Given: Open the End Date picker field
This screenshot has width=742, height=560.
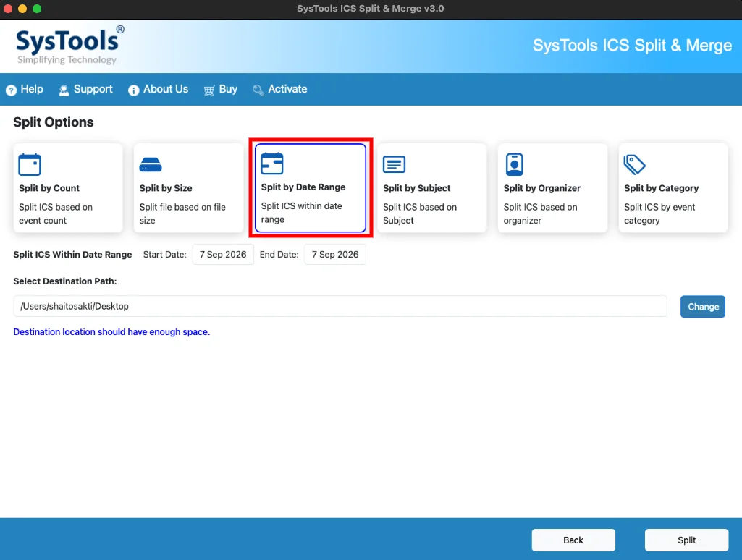Looking at the screenshot, I should [335, 255].
